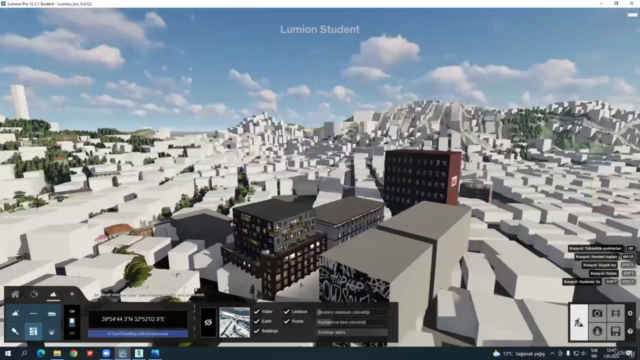Open the Save files floppy icon
Image resolution: width=640 pixels, height=360 pixels.
616,331
